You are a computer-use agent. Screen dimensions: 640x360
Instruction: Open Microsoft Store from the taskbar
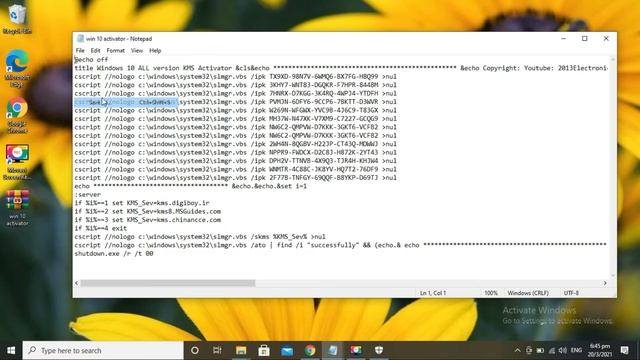[x=264, y=350]
